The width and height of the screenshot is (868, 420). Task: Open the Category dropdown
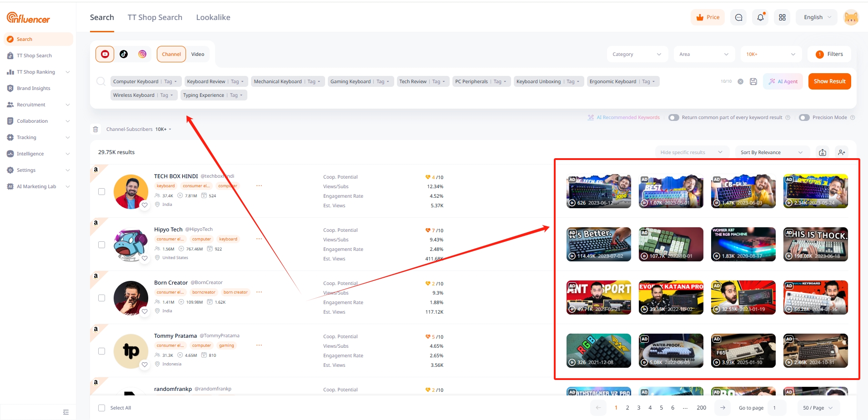coord(637,54)
